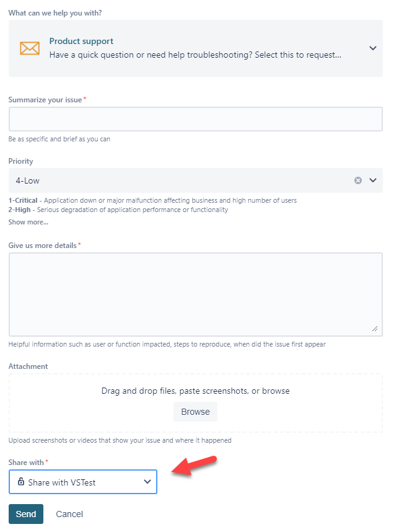Submit the request with Send
Screen dimensions: 399x532
click(26, 514)
